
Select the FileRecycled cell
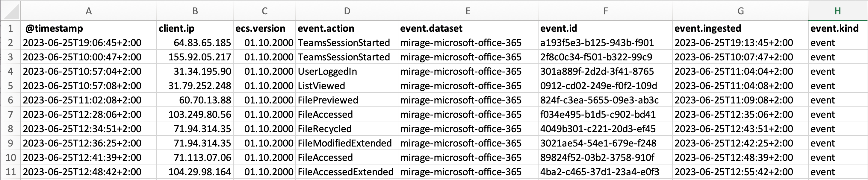point(347,129)
